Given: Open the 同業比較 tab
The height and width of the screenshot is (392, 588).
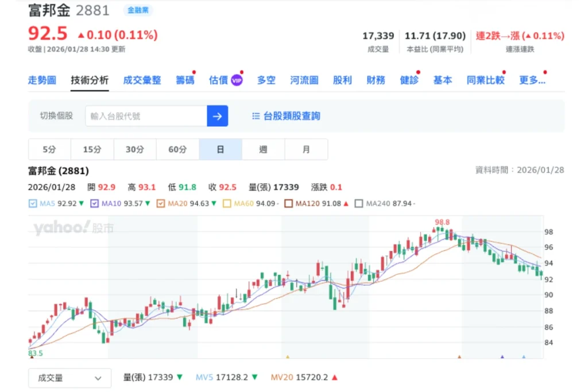Looking at the screenshot, I should pyautogui.click(x=485, y=80).
